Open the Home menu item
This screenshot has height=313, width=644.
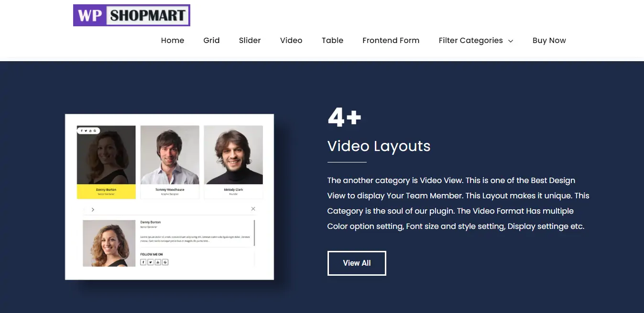173,41
